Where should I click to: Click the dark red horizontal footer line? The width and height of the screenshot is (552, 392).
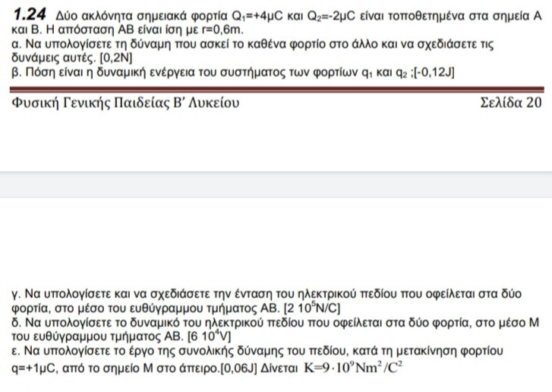click(x=276, y=90)
